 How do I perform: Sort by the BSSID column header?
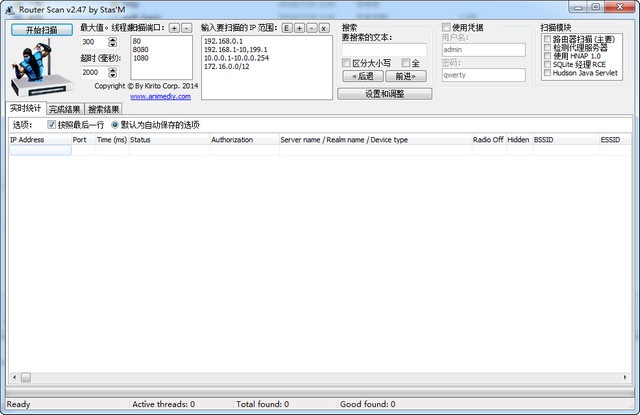coord(566,140)
